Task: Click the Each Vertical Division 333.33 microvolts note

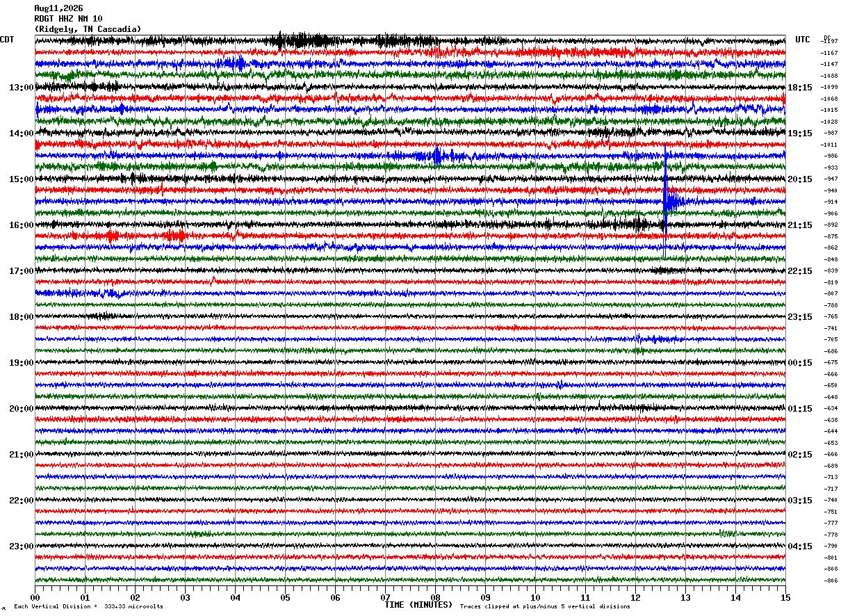Action: click(89, 607)
